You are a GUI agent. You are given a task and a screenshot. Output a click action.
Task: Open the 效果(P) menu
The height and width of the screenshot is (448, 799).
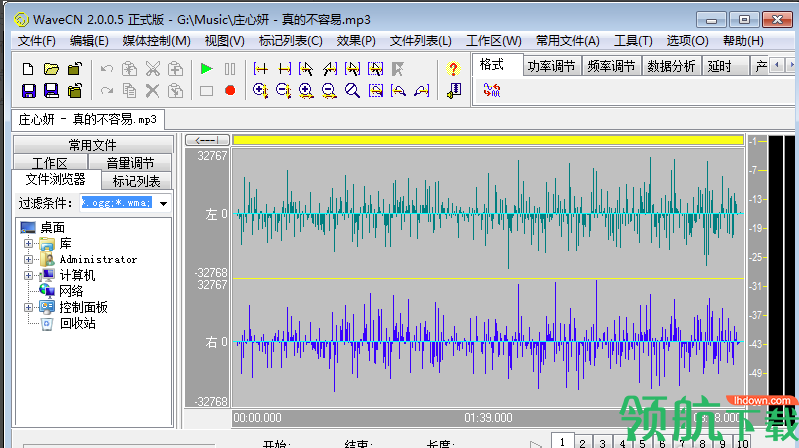click(x=356, y=41)
